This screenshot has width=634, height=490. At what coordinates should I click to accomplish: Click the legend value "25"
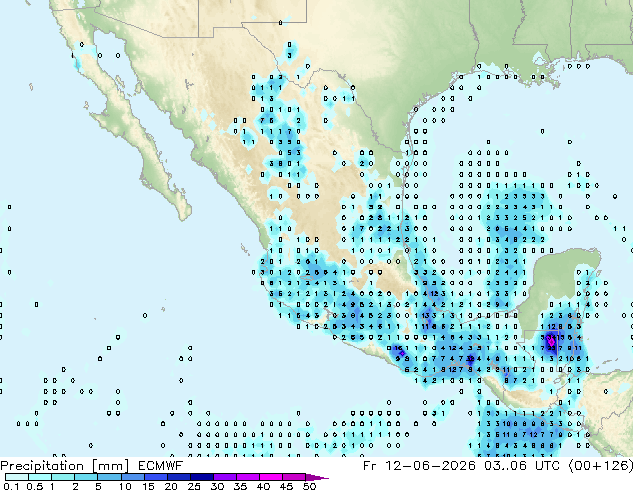[x=194, y=486]
